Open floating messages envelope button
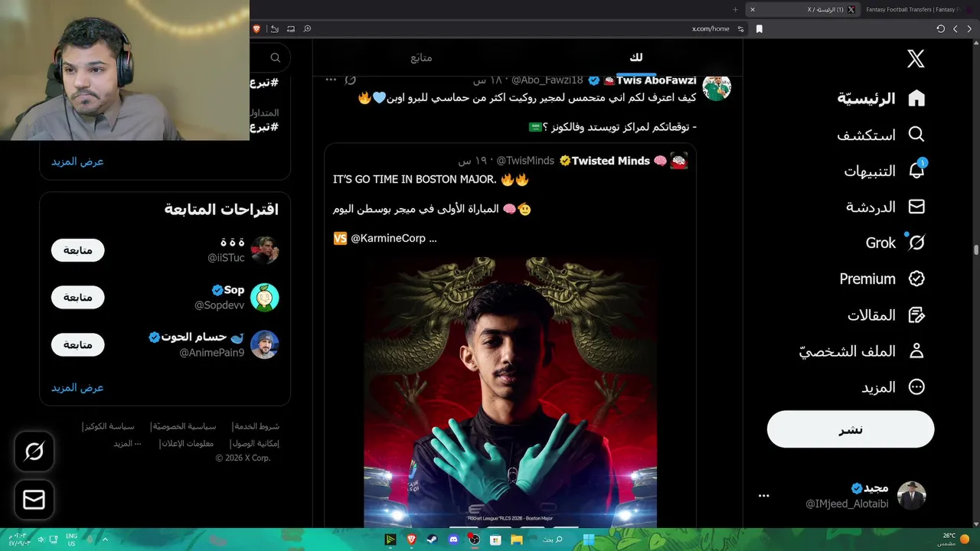 pos(34,500)
